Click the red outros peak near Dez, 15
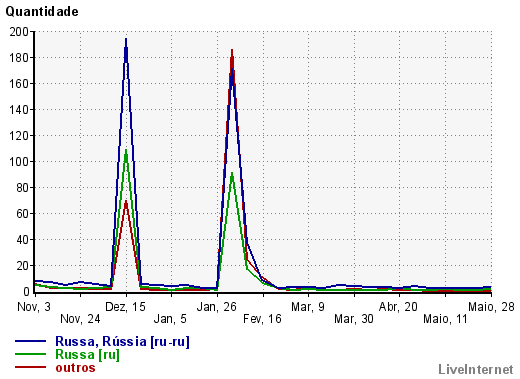520x379 pixels. [x=126, y=201]
